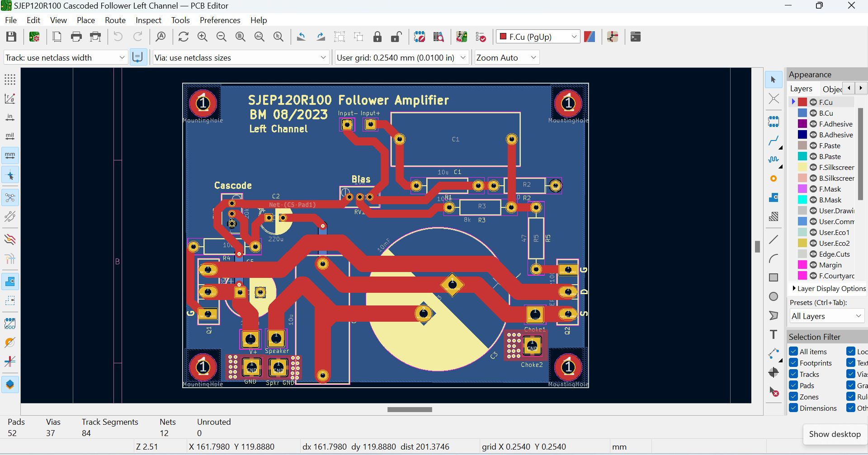
Task: Toggle Edge.Cuts layer visibility
Action: click(813, 254)
